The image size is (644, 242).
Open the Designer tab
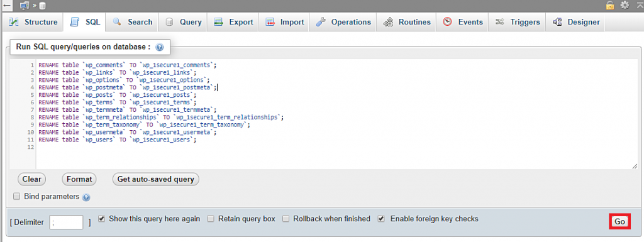pyautogui.click(x=576, y=22)
